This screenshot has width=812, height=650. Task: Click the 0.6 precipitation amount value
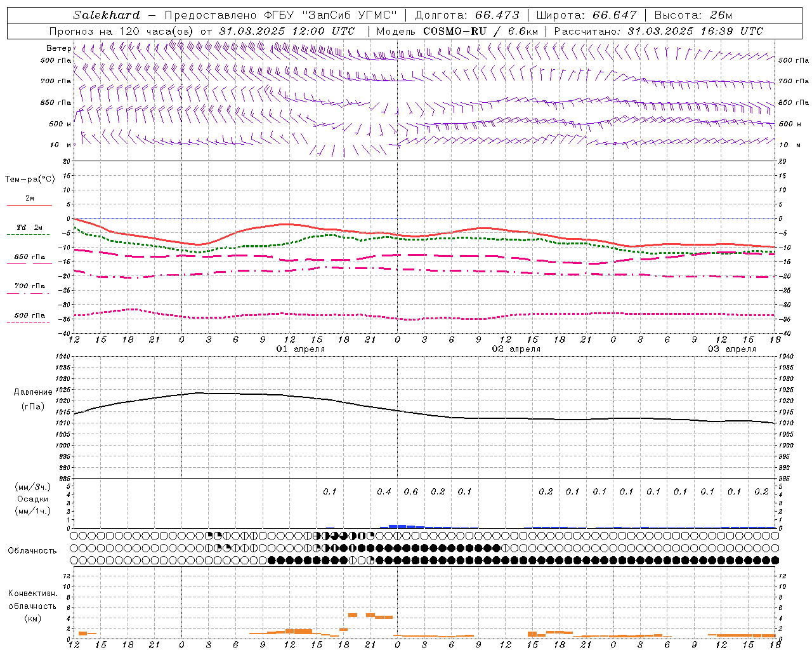point(411,492)
